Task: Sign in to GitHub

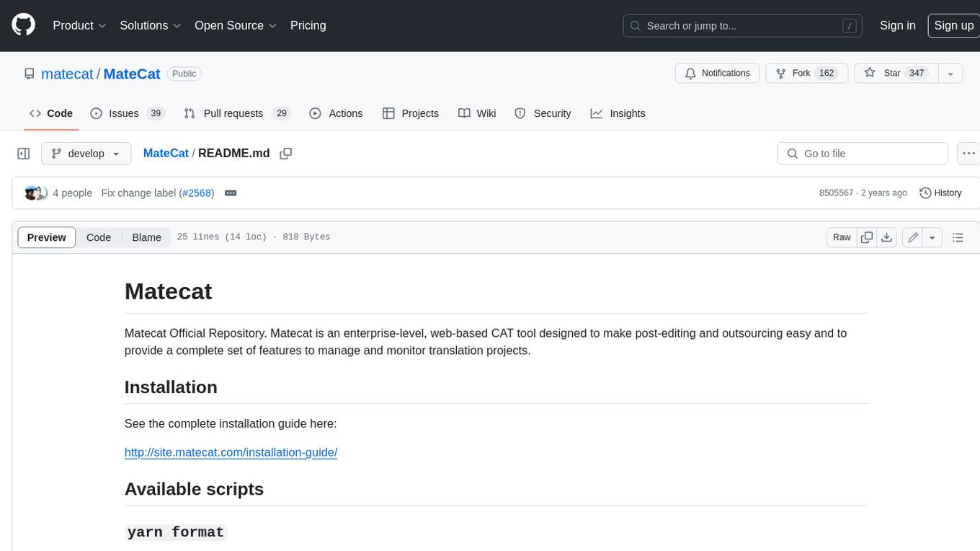Action: tap(897, 25)
